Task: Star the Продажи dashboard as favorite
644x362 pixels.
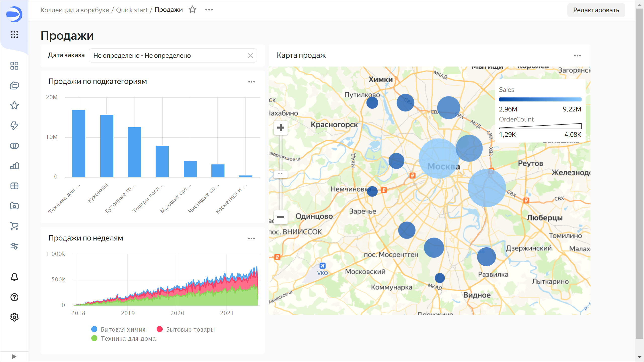Action: tap(192, 10)
